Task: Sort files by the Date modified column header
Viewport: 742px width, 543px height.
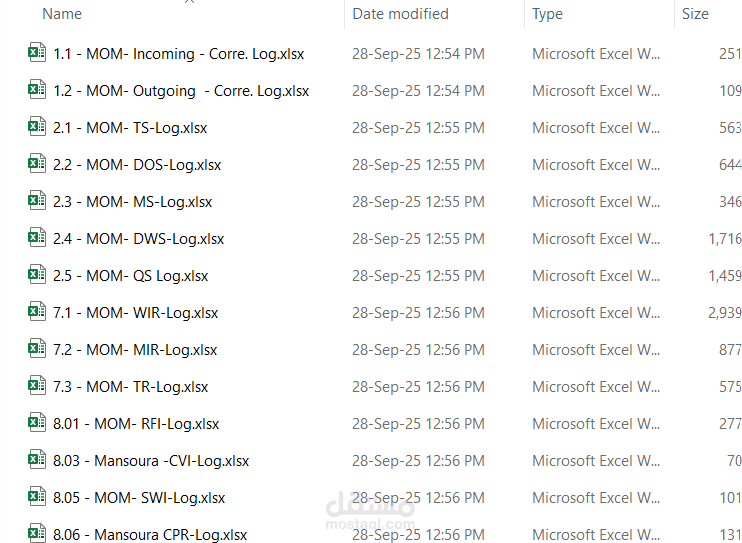Action: click(x=400, y=14)
